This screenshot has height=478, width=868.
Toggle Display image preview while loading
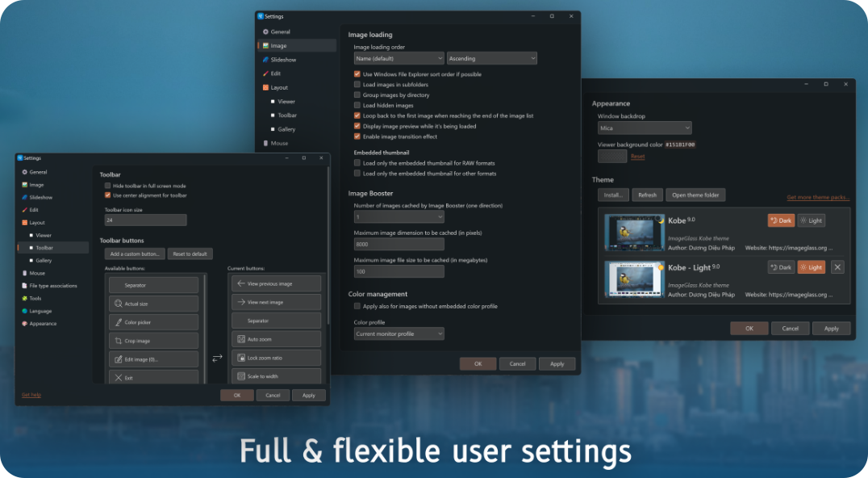pyautogui.click(x=357, y=126)
